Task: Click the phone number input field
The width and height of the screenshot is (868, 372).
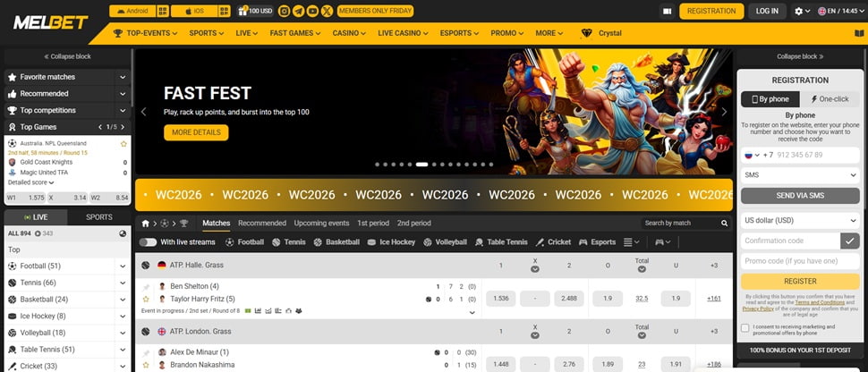Action: pos(816,155)
